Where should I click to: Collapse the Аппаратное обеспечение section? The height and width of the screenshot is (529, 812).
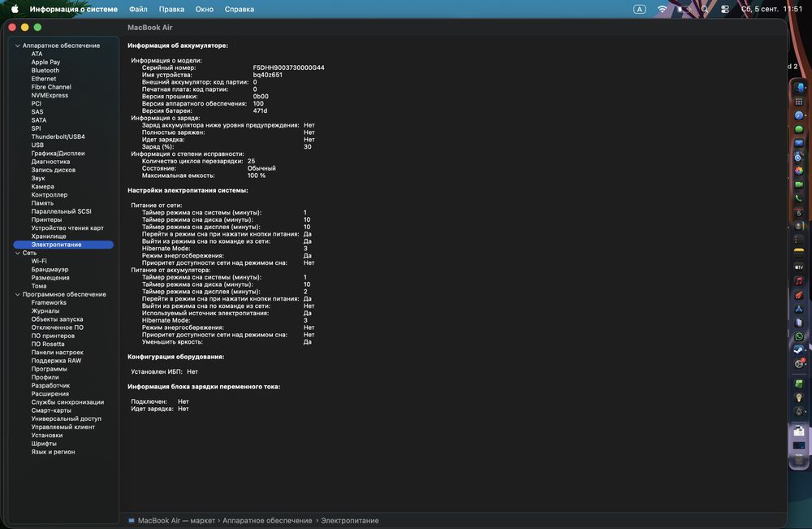click(18, 46)
